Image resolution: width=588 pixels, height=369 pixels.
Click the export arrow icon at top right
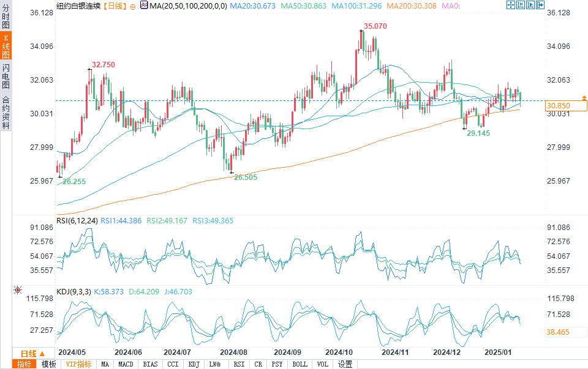click(x=540, y=5)
